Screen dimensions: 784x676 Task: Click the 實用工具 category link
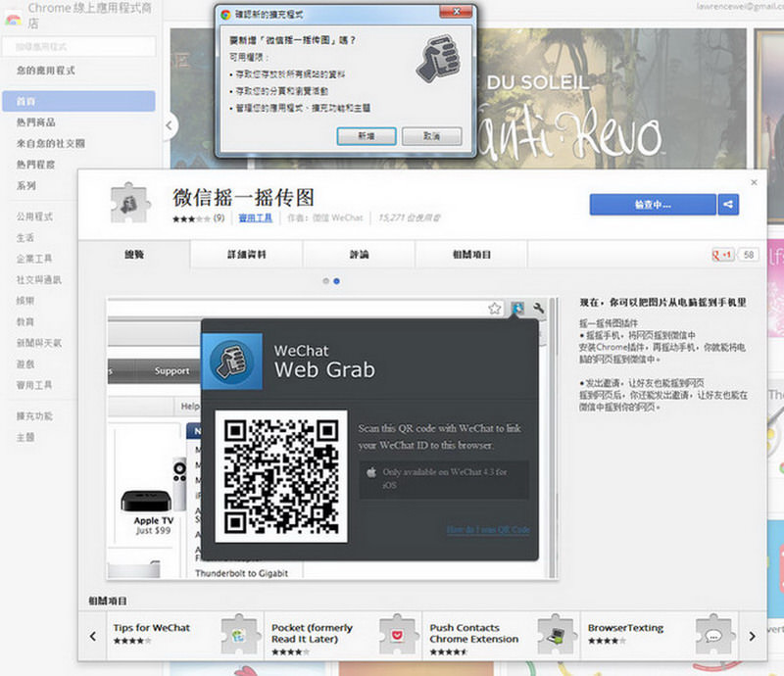pos(256,218)
